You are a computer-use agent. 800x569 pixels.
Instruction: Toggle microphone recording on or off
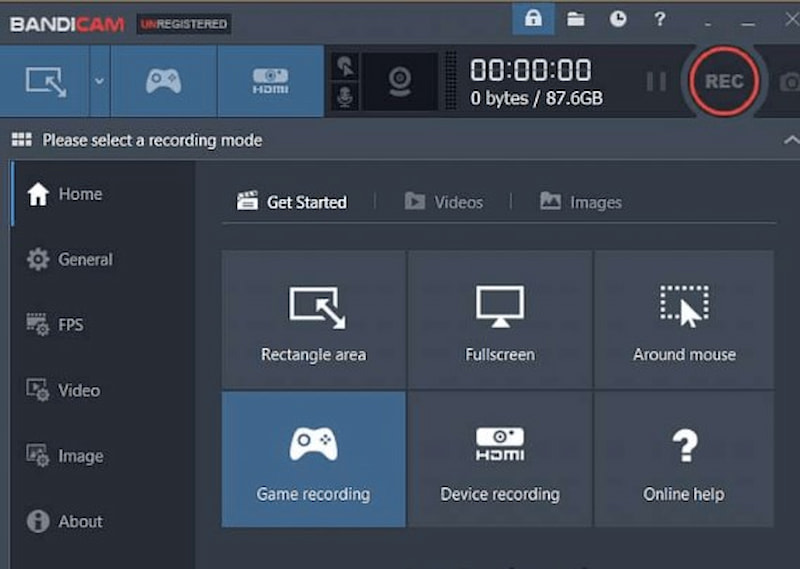click(x=345, y=96)
